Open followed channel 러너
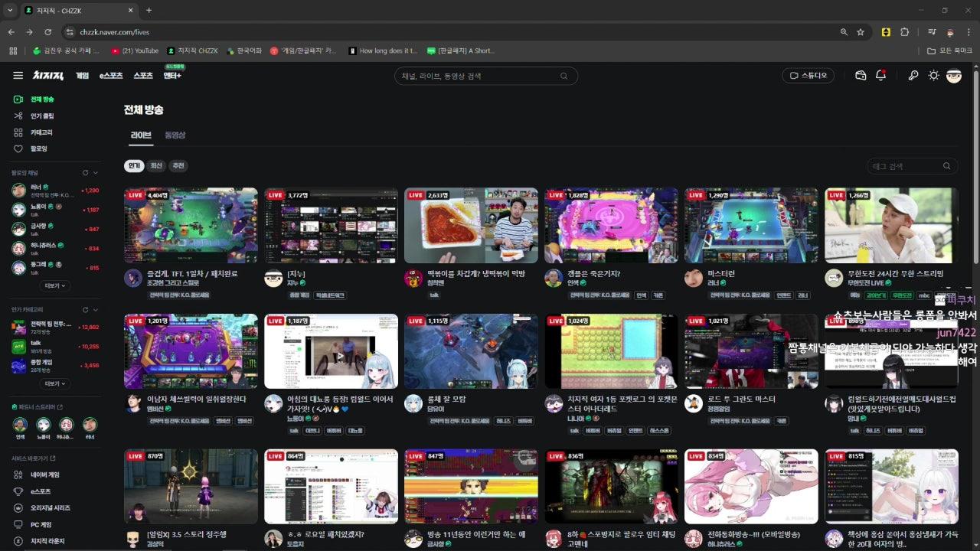Screen dimensions: 980x551 click(x=55, y=190)
